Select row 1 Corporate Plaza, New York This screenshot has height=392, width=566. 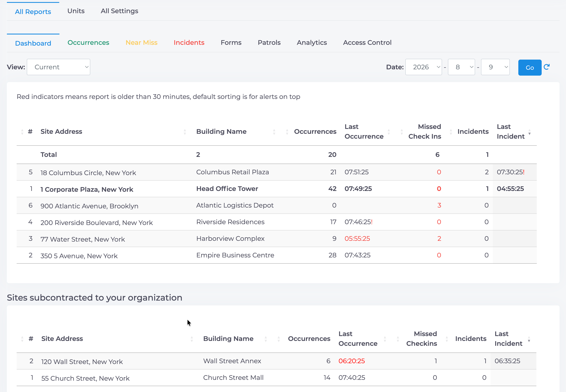click(x=277, y=189)
